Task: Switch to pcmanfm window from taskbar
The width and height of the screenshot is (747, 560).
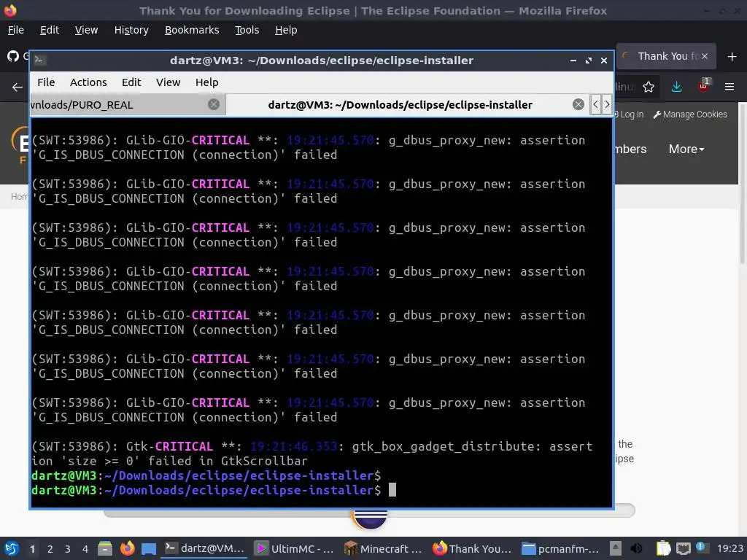Action: pos(560,548)
